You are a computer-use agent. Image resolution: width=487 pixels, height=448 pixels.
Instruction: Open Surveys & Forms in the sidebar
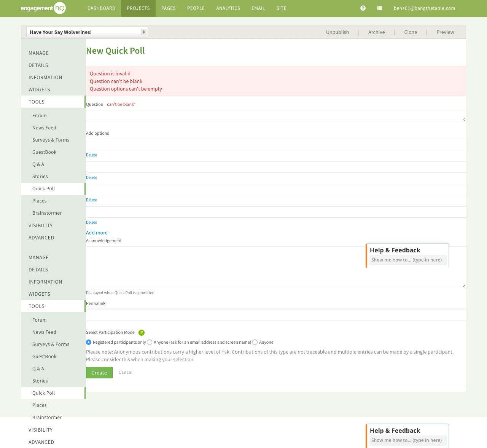tap(51, 140)
